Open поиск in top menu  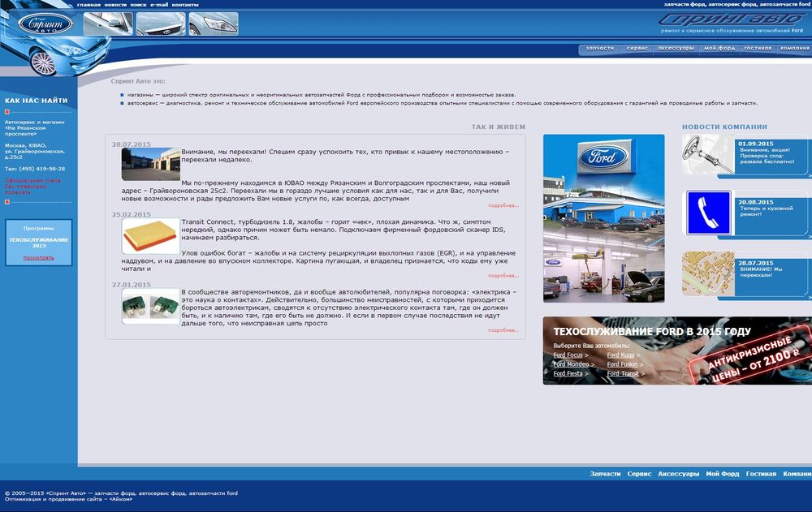[138, 5]
